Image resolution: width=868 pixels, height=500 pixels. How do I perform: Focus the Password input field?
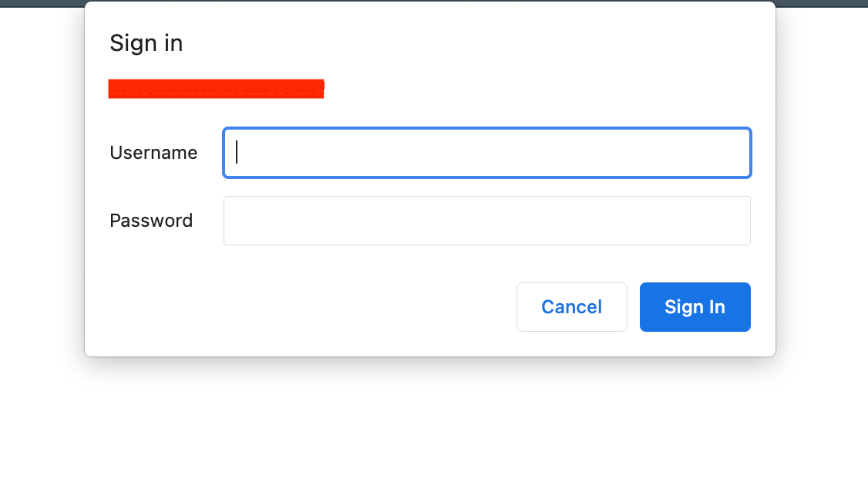point(486,221)
